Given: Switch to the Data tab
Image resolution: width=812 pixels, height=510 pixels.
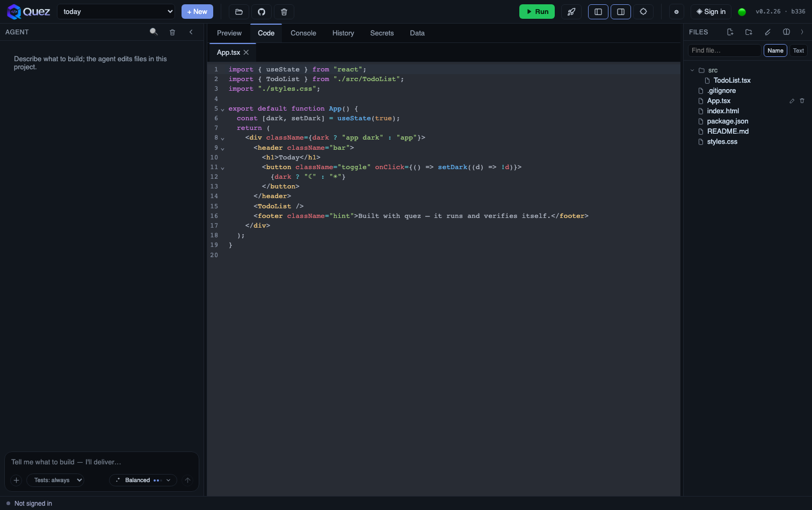Looking at the screenshot, I should [417, 33].
